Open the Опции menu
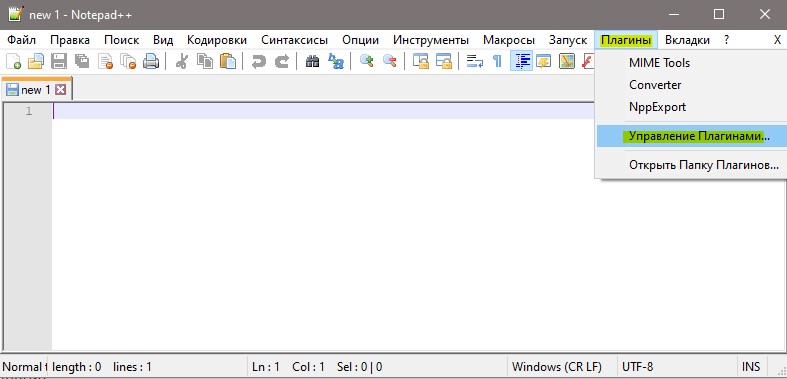787x379 pixels. [x=360, y=40]
